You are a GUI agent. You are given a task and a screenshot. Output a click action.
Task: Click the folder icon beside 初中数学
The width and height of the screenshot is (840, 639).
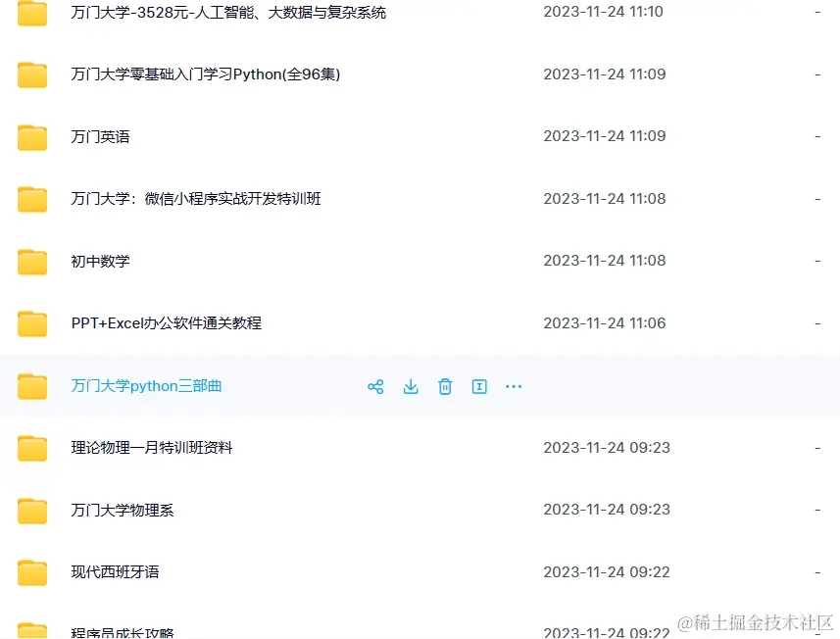pos(32,261)
